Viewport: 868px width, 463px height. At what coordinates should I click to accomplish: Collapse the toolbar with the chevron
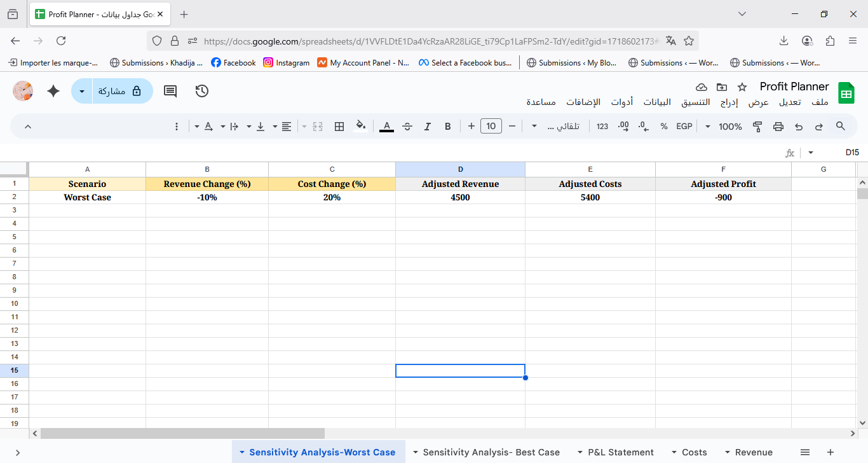click(28, 127)
